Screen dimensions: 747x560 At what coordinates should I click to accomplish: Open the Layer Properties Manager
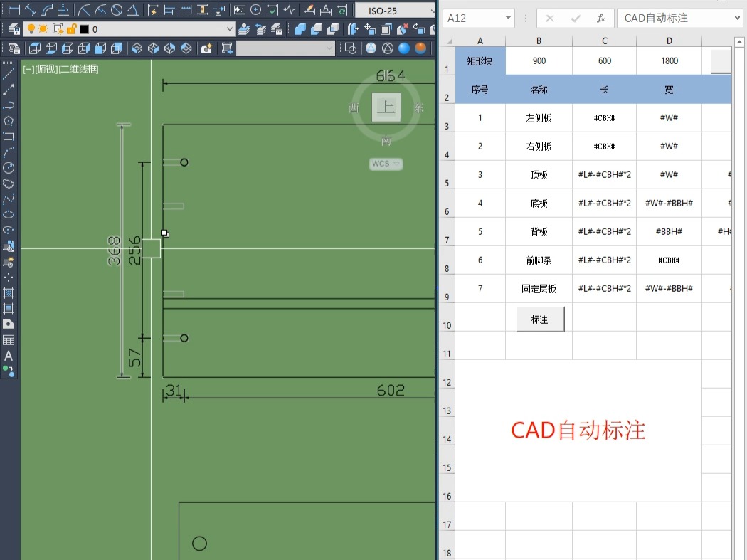point(14,30)
